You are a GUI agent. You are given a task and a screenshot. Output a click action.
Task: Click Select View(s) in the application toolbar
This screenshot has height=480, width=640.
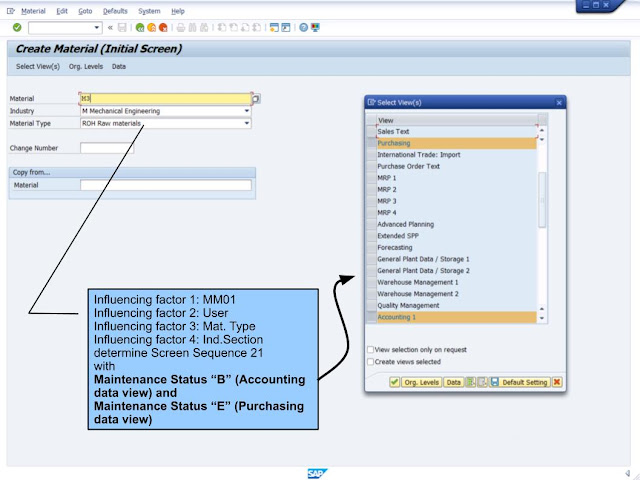(38, 67)
